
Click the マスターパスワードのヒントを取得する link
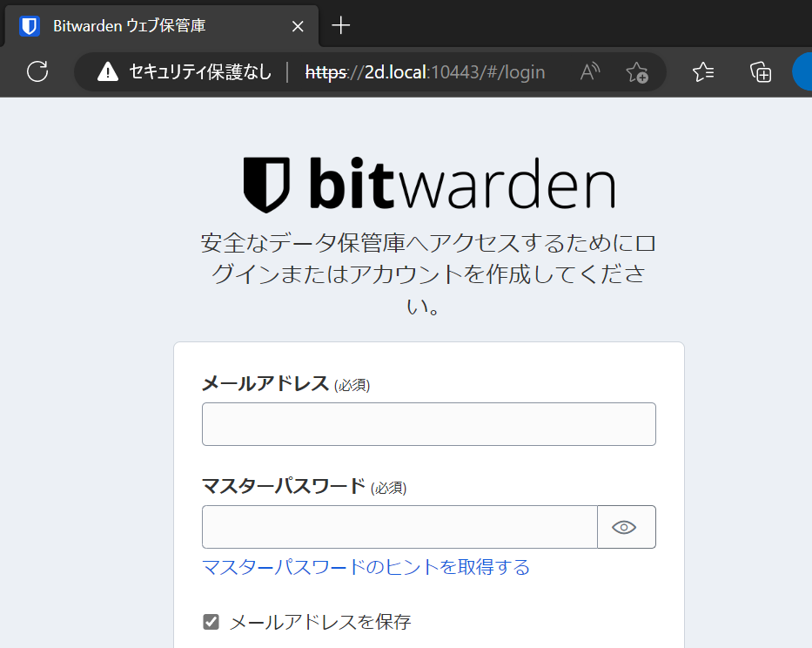coord(366,568)
